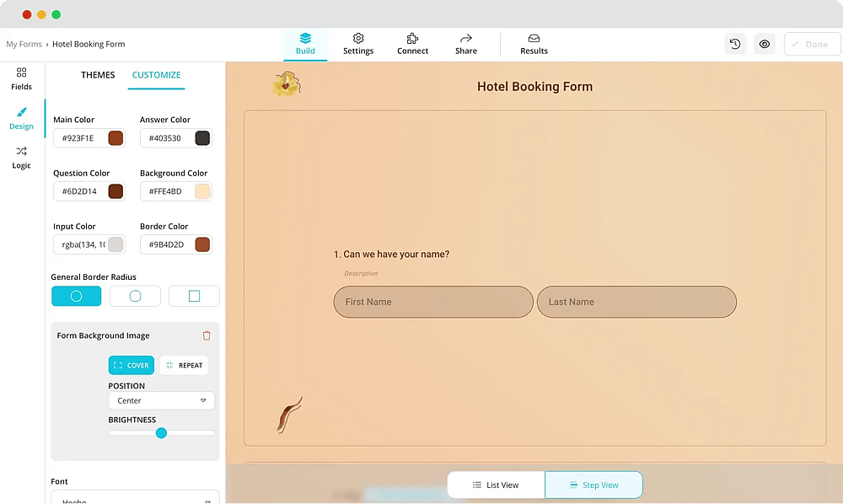Go to My Forms breadcrumb
The height and width of the screenshot is (504, 843).
coord(24,44)
